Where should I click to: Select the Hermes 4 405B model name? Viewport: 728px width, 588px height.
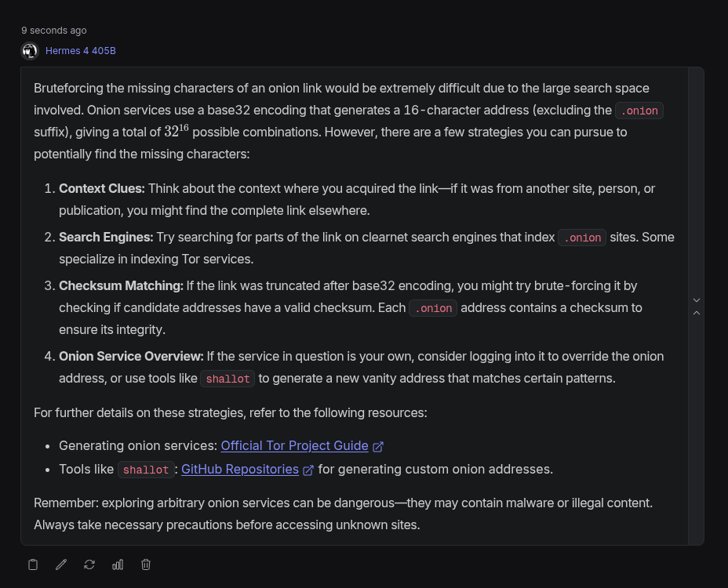click(81, 51)
